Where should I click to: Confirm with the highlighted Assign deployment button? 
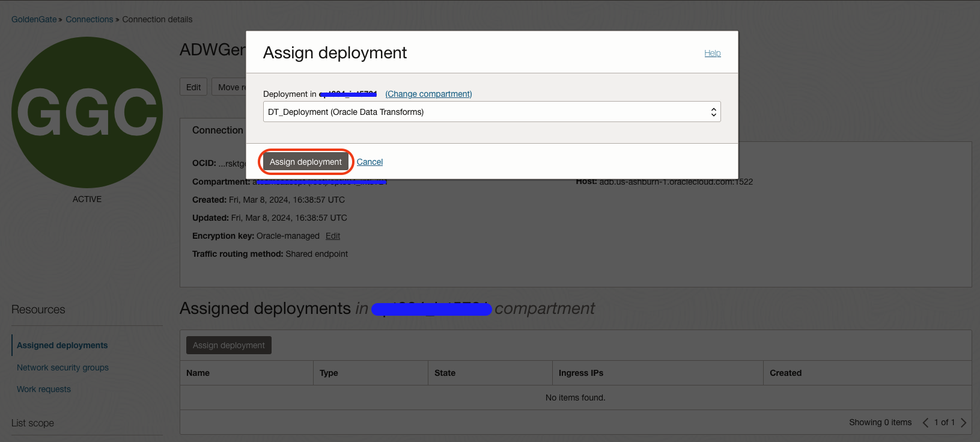coord(305,162)
